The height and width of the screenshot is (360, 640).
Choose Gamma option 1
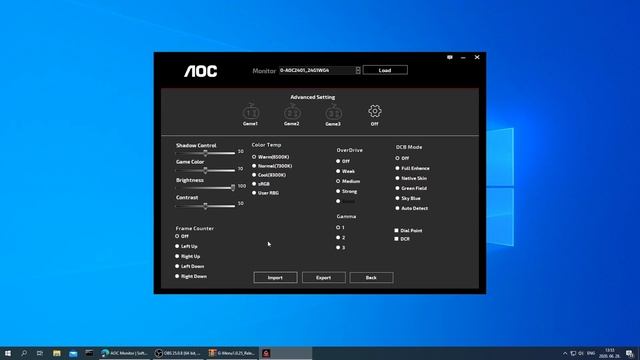(340, 227)
